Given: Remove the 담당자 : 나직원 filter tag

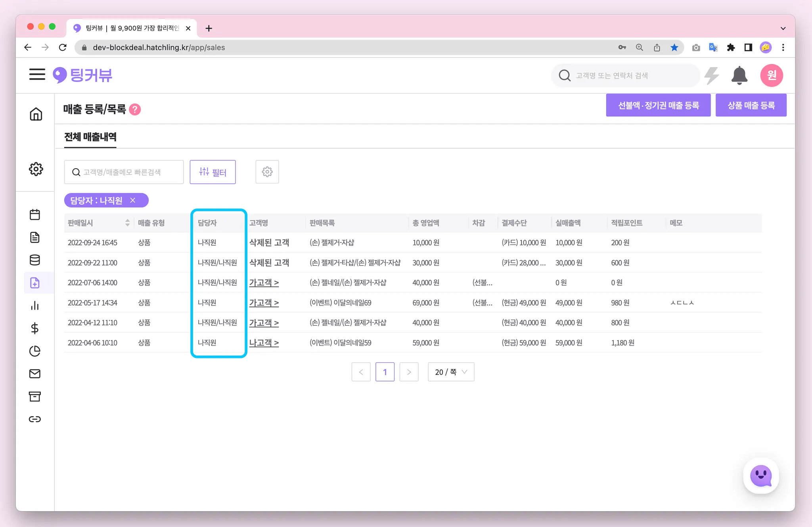Looking at the screenshot, I should [x=133, y=200].
